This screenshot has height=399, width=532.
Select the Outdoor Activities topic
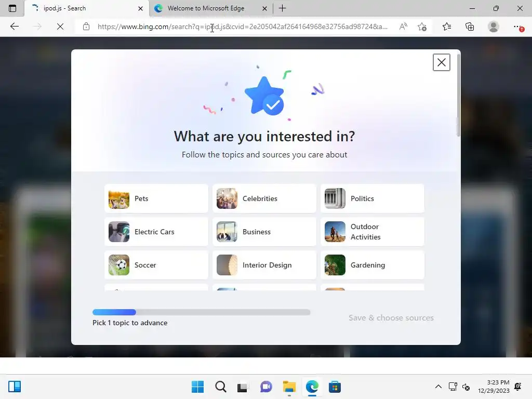click(373, 232)
